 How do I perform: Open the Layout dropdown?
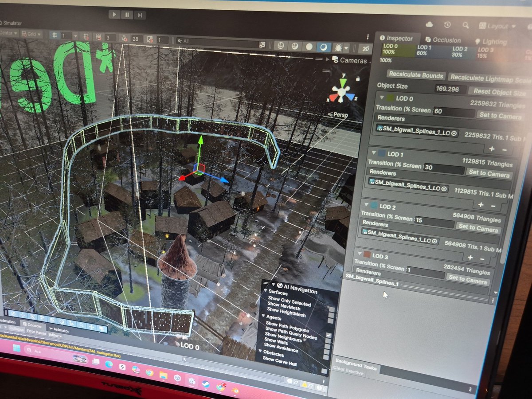click(497, 27)
